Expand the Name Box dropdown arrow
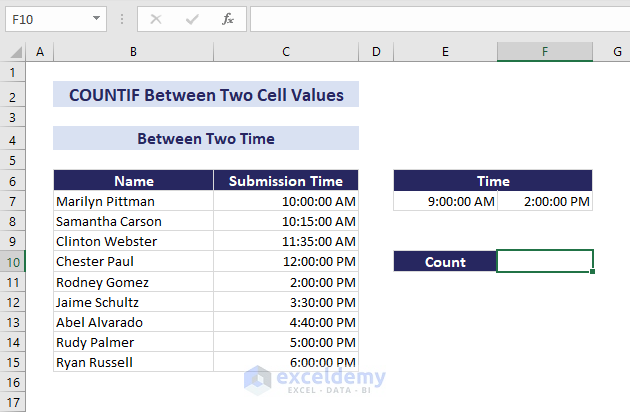The height and width of the screenshot is (412, 630). [x=96, y=19]
